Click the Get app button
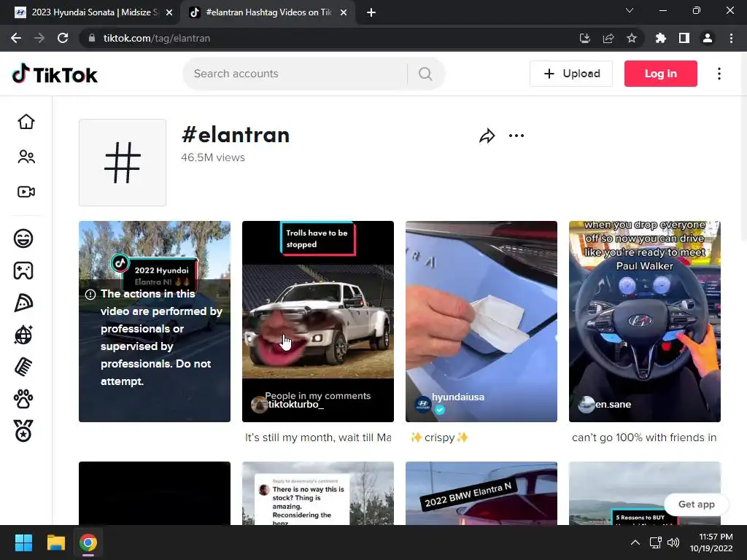The image size is (747, 560). point(697,505)
